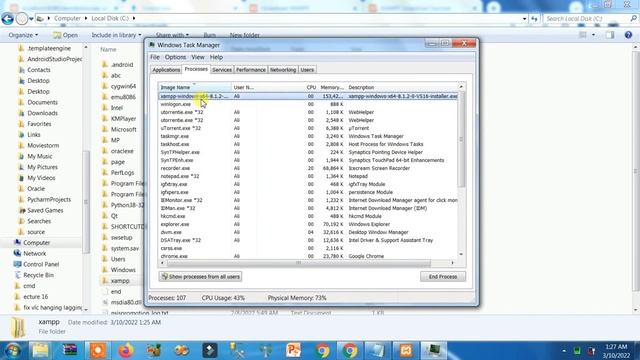Click Computer in Explorer address bar
Viewport: 640px width, 360px height.
click(67, 18)
